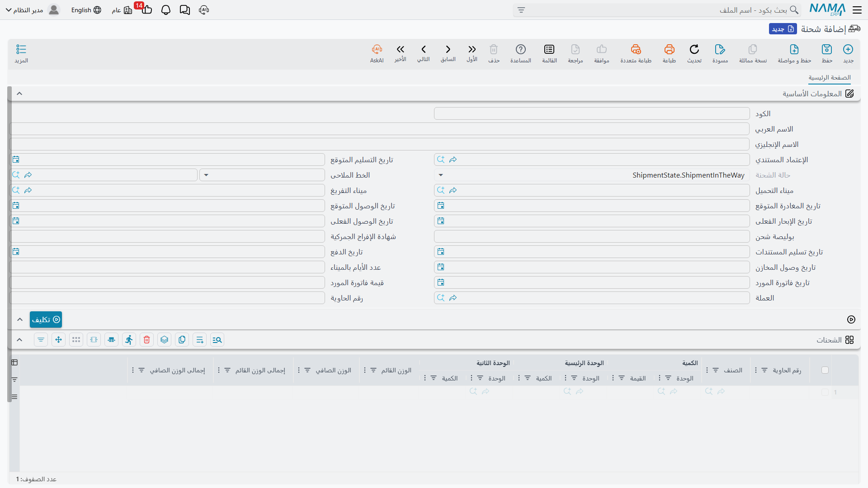The height and width of the screenshot is (488, 868).
Task: Click the add-row icon in grid toolbar
Action: 200,340
